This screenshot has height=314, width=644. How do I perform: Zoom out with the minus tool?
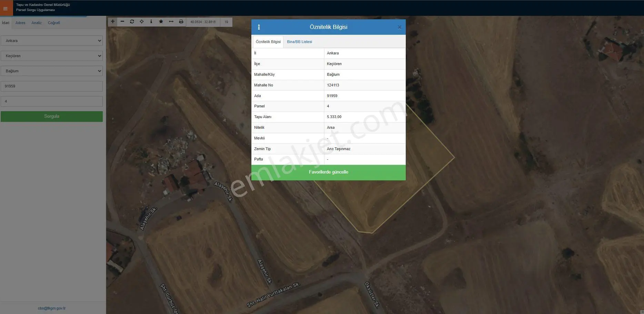[x=122, y=22]
